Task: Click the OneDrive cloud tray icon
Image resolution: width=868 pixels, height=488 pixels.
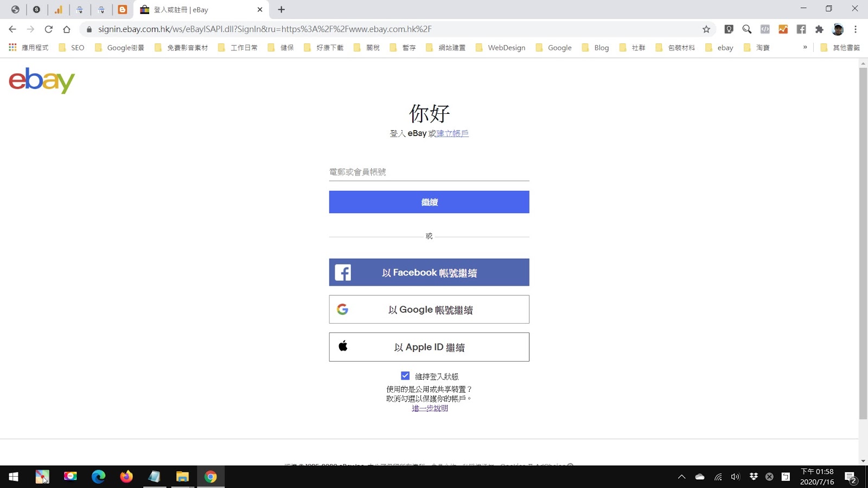Action: 700,477
